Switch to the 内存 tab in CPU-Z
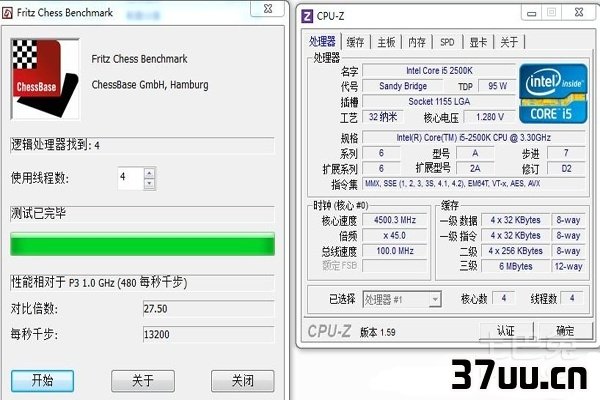Image resolution: width=600 pixels, height=400 pixels. coord(417,42)
